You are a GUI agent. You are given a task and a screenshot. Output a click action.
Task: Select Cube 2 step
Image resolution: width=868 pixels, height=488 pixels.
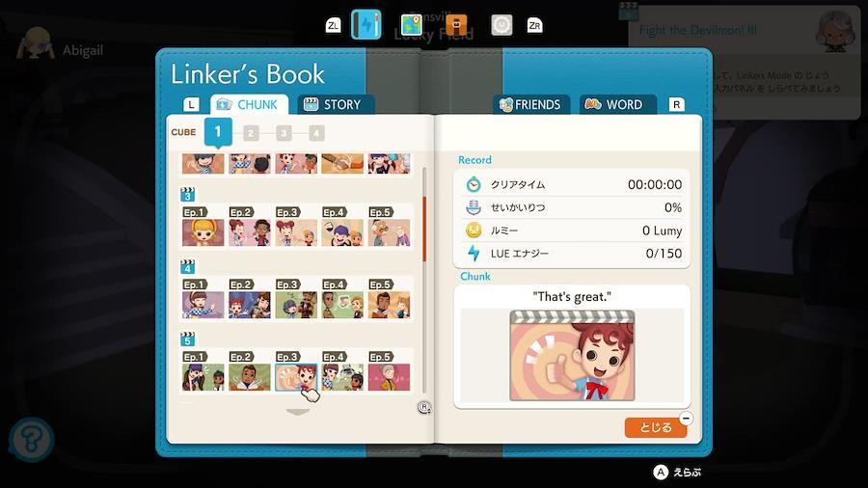(251, 133)
